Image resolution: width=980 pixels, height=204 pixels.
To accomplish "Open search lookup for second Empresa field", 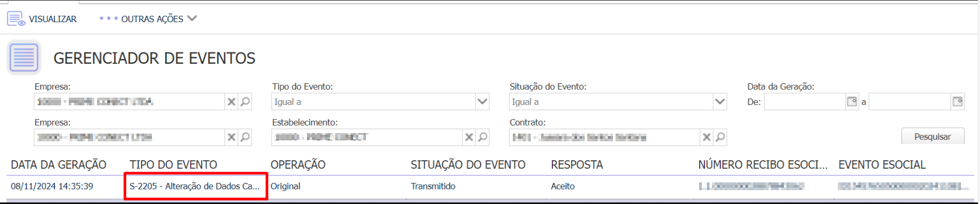I will pyautogui.click(x=245, y=137).
